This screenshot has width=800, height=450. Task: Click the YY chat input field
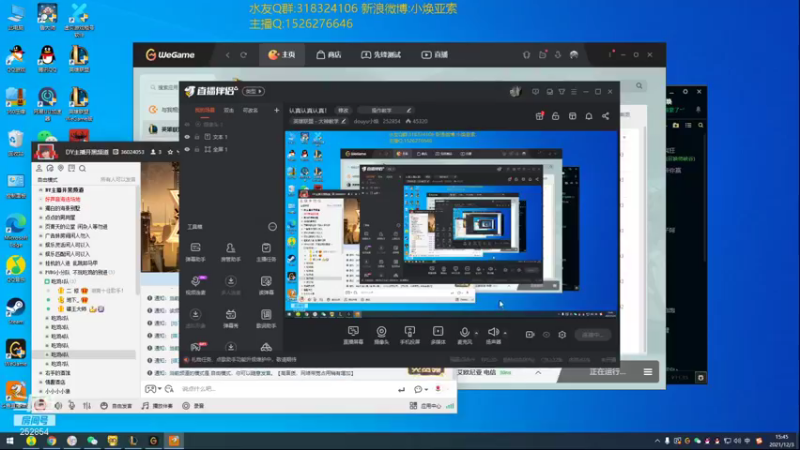click(286, 389)
